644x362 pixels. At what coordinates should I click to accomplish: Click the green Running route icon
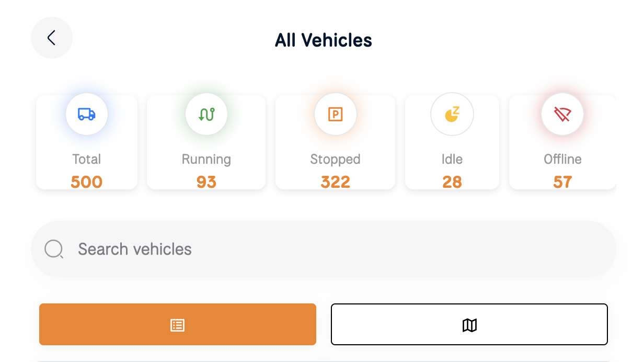(206, 114)
